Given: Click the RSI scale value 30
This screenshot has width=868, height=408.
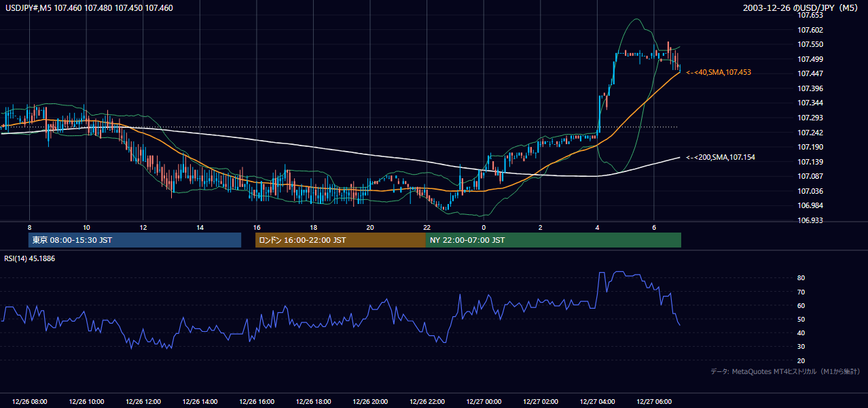Looking at the screenshot, I should coord(801,346).
